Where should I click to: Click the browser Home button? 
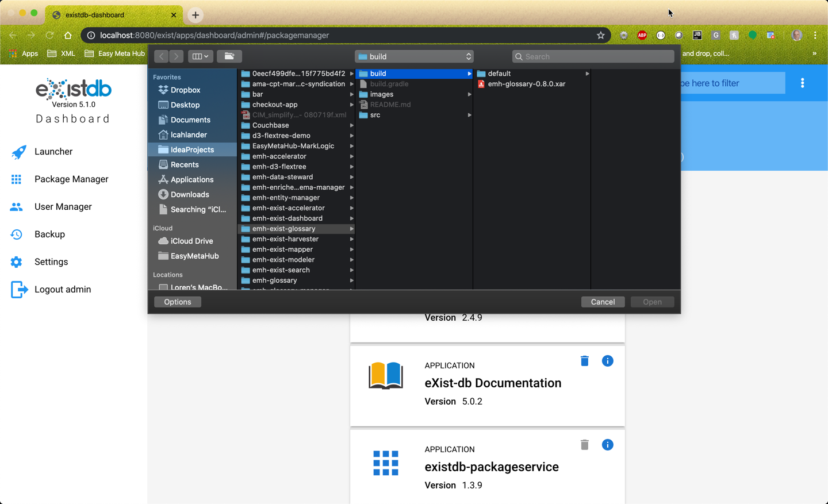(x=68, y=36)
